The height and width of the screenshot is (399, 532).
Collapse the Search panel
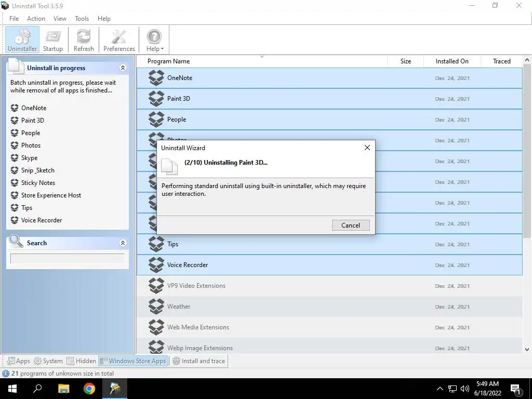123,243
